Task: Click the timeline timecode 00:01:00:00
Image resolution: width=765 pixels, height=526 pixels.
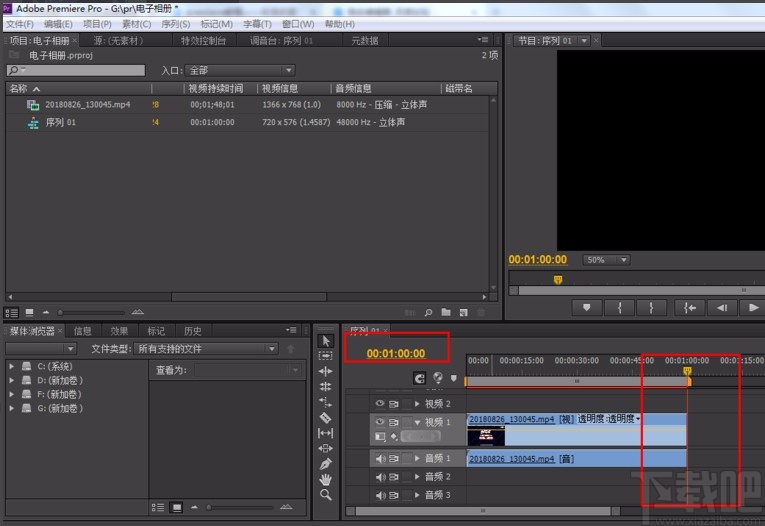Action: [396, 353]
